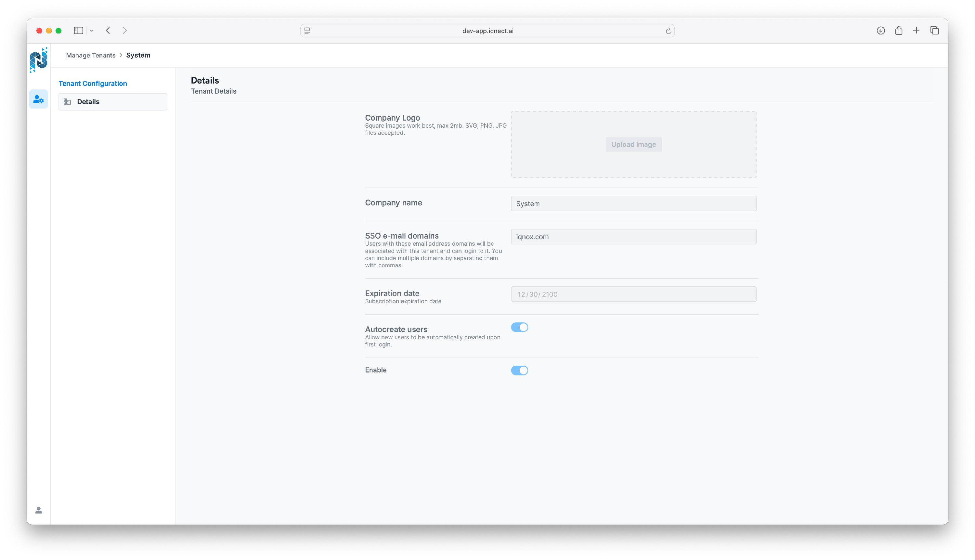Open a new tab with plus icon
Image resolution: width=975 pixels, height=560 pixels.
pos(916,30)
